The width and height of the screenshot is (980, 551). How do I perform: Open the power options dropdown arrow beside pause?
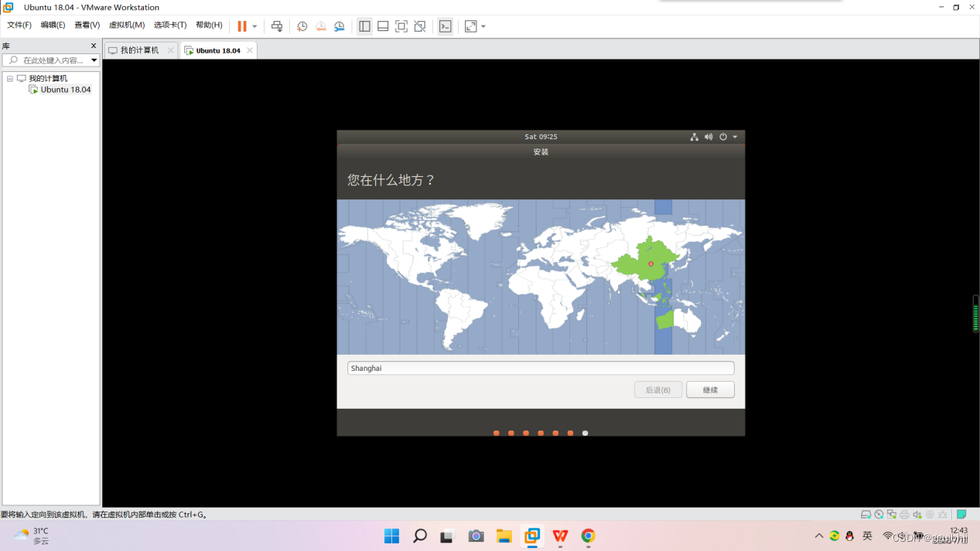(254, 26)
